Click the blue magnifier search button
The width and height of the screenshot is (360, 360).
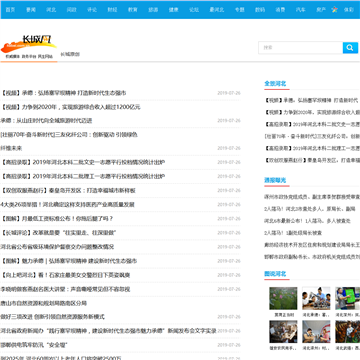(x=350, y=48)
